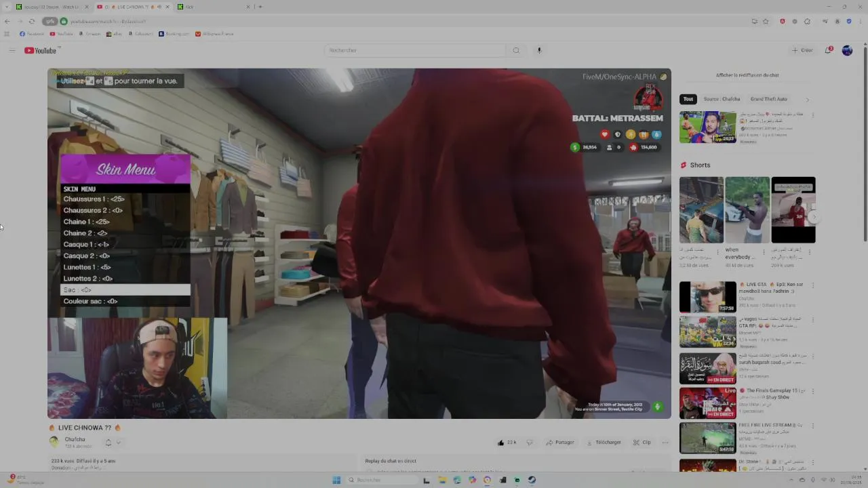Open FREE FIRE LIVE STREAM video
This screenshot has height=488, width=868.
pos(707,439)
